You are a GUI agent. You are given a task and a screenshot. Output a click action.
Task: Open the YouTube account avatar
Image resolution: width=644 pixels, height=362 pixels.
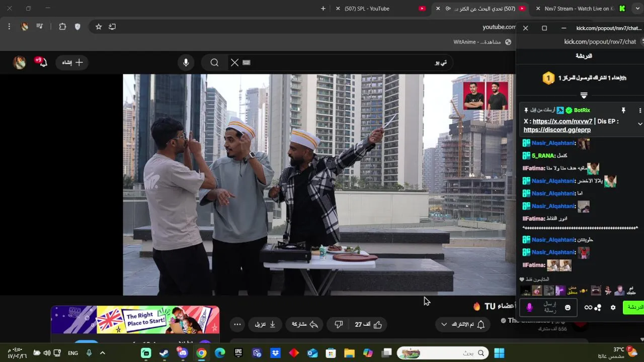(19, 62)
